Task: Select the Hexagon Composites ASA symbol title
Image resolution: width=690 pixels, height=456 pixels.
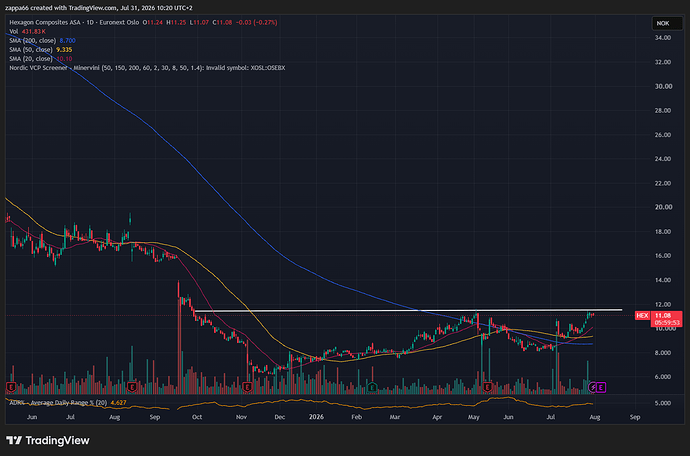Action: pos(74,22)
